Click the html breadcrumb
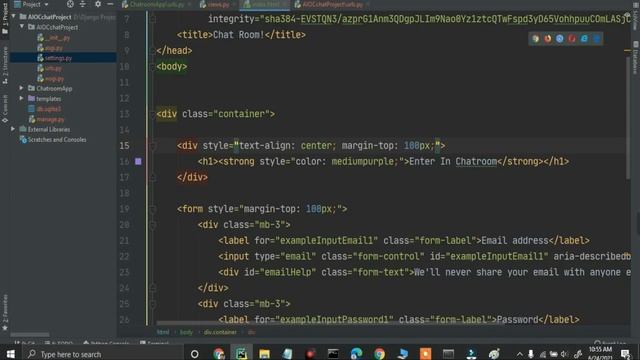640x360 pixels. 163,332
